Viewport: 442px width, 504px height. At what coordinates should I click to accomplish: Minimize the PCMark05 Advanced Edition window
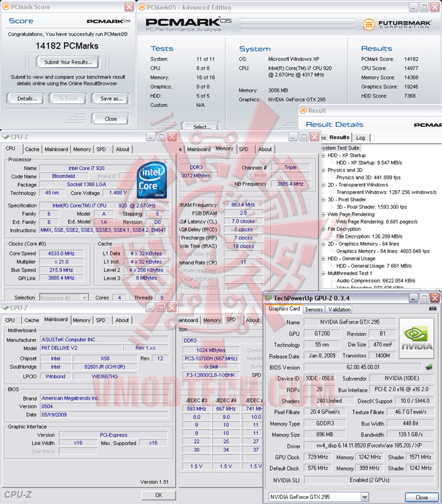413,7
